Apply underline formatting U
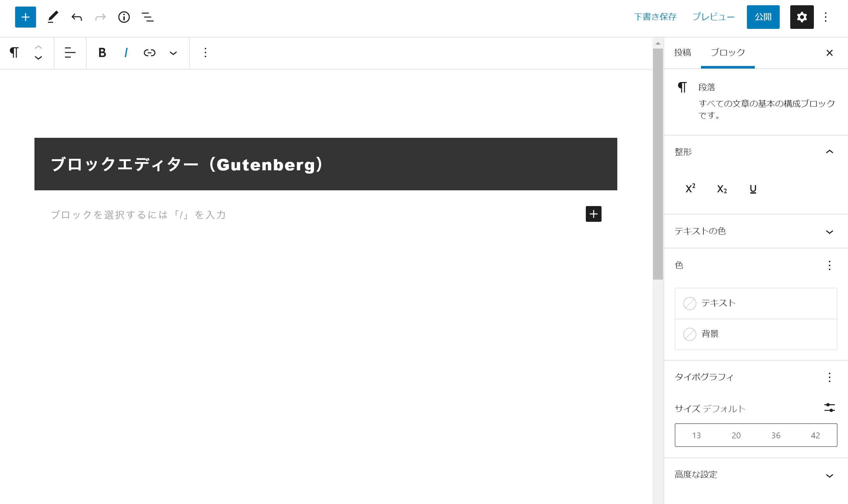848x504 pixels. tap(753, 189)
